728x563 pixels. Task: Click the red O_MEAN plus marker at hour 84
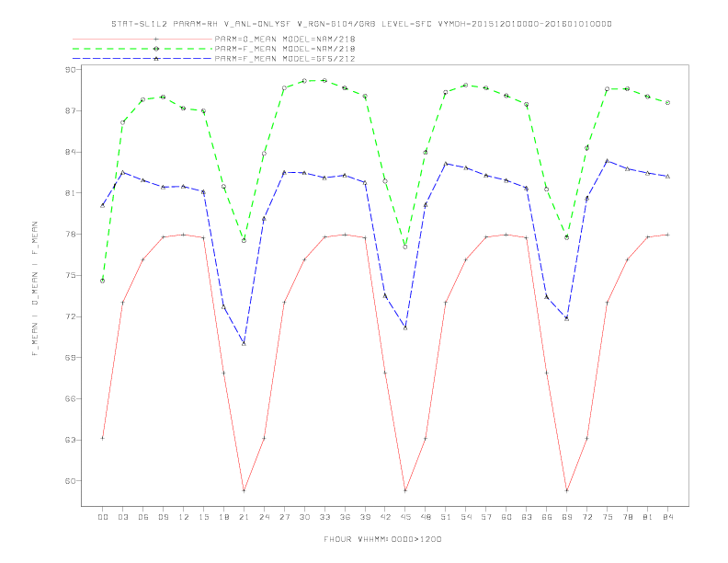point(668,235)
